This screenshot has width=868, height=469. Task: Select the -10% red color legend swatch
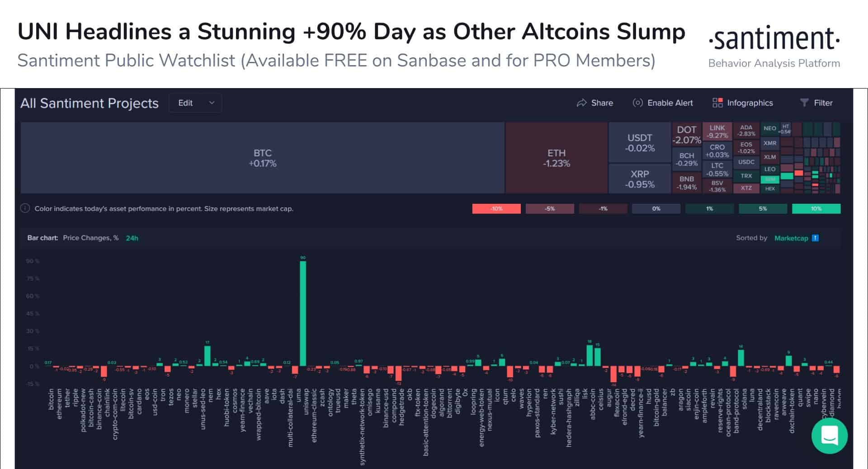coord(496,209)
